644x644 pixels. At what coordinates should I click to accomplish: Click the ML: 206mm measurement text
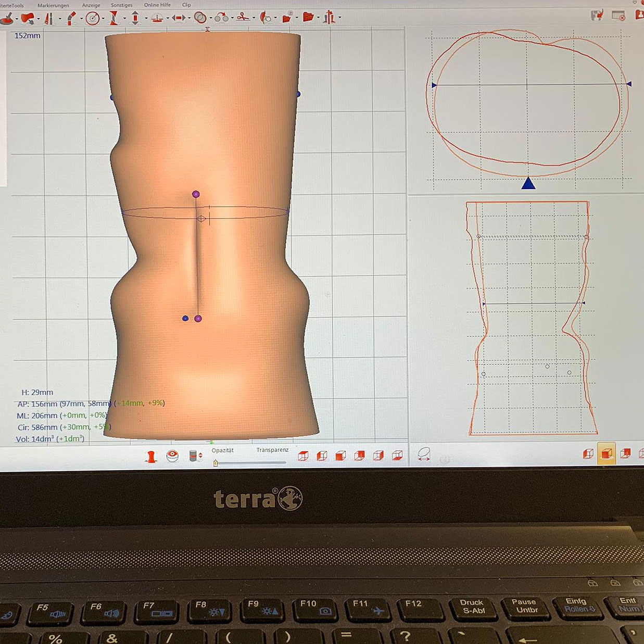pyautogui.click(x=61, y=415)
